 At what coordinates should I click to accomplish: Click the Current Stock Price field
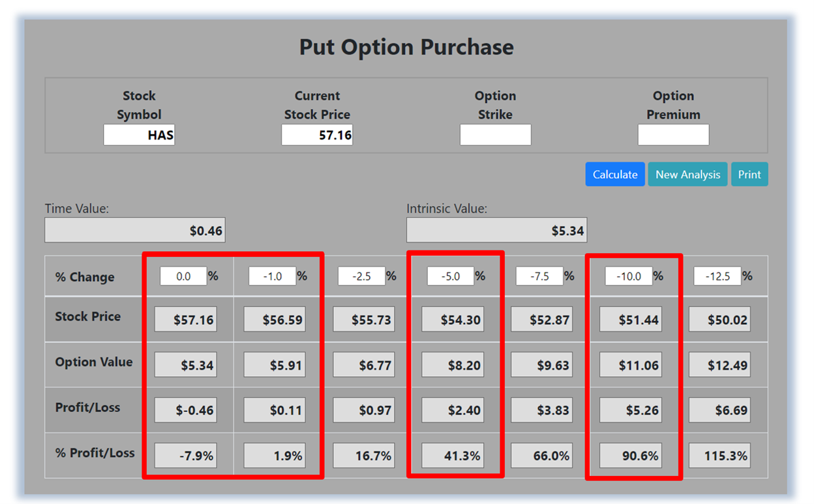pyautogui.click(x=317, y=135)
